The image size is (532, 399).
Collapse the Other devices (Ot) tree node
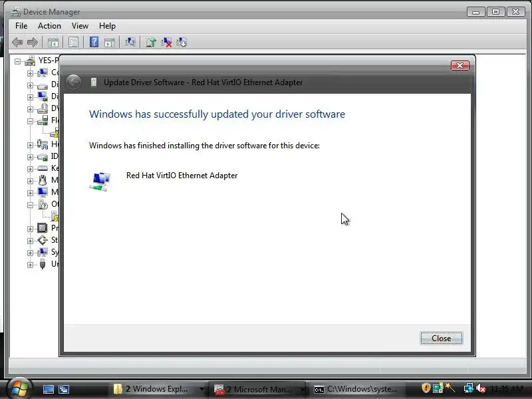pyautogui.click(x=30, y=205)
